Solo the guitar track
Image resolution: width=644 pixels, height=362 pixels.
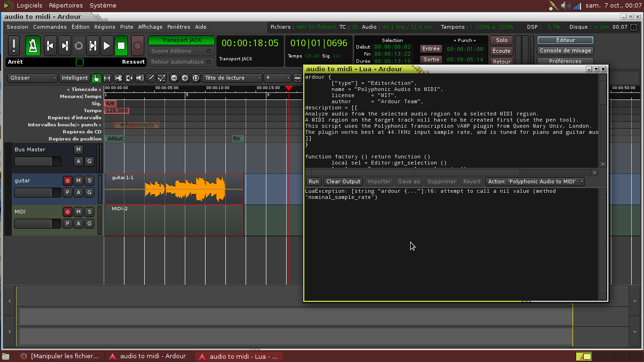pos(89,181)
